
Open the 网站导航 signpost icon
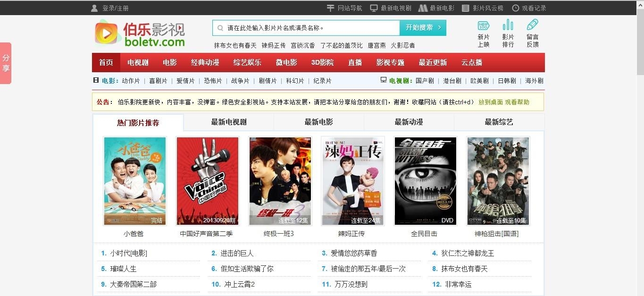pyautogui.click(x=331, y=8)
